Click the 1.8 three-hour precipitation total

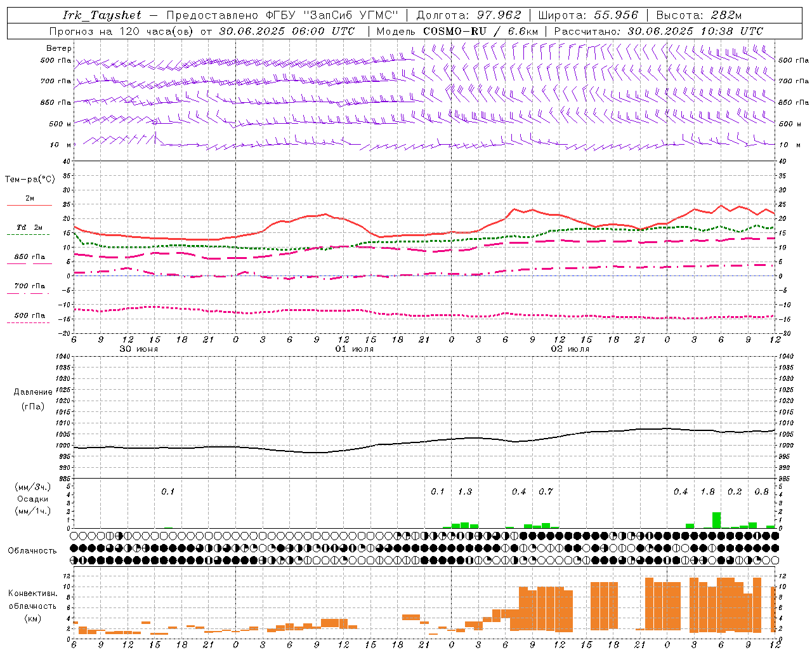(x=707, y=492)
